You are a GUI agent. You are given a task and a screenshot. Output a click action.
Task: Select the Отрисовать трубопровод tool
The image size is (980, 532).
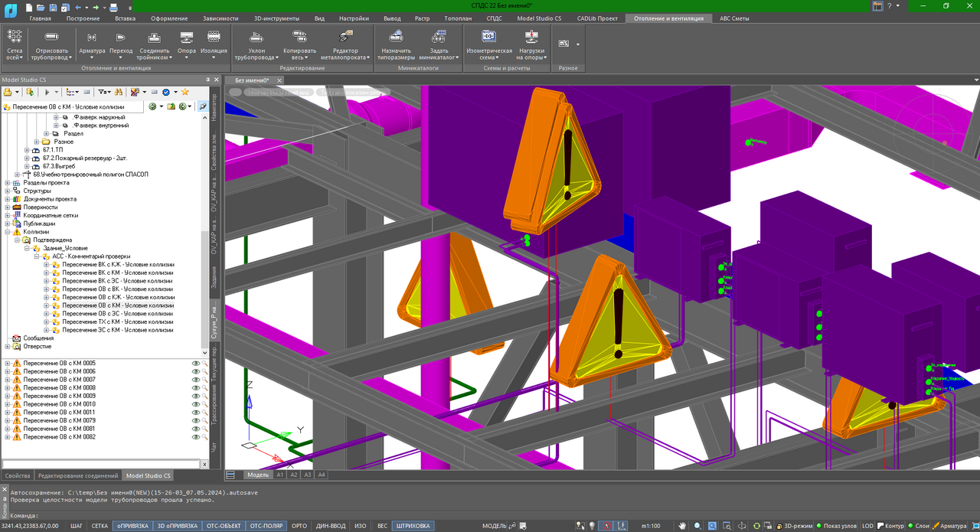(52, 44)
